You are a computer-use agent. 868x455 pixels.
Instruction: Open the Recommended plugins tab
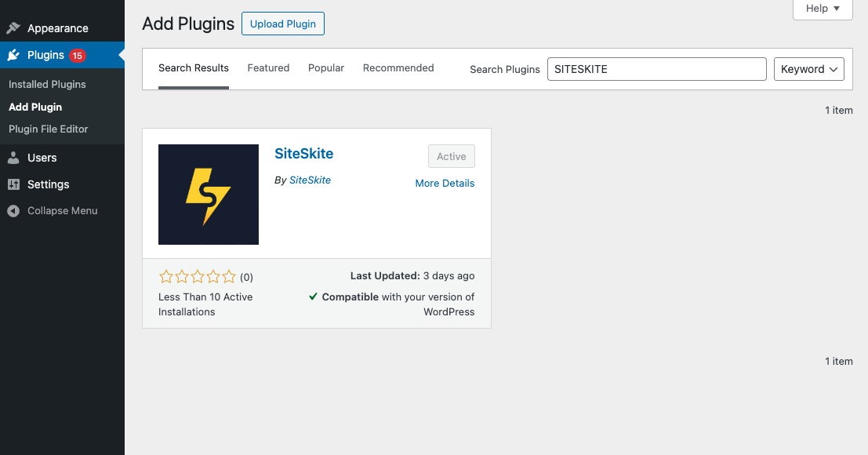tap(398, 68)
